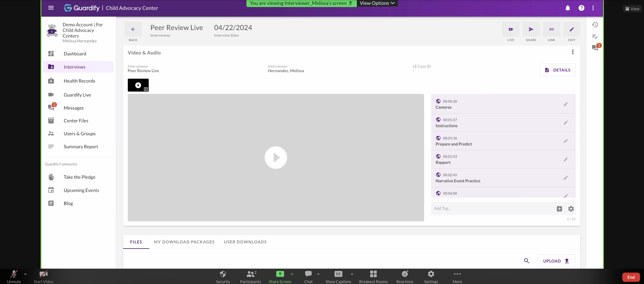Click the Guardify notification bell
Viewport: 644px width, 284px height.
point(568,8)
